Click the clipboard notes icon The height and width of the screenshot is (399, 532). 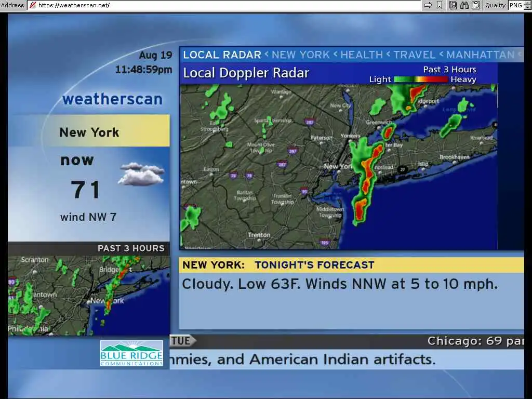pos(476,5)
